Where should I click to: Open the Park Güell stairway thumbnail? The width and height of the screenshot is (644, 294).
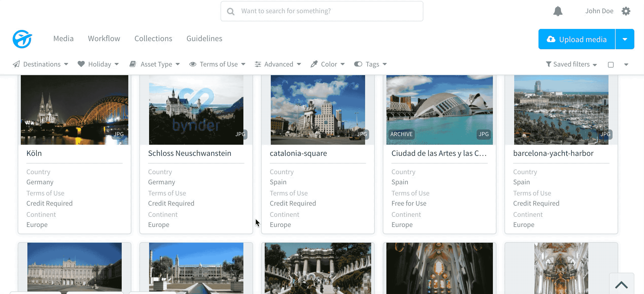coord(318,268)
